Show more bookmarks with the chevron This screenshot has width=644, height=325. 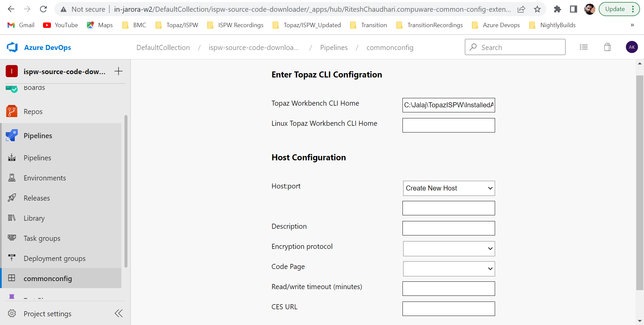click(x=632, y=25)
